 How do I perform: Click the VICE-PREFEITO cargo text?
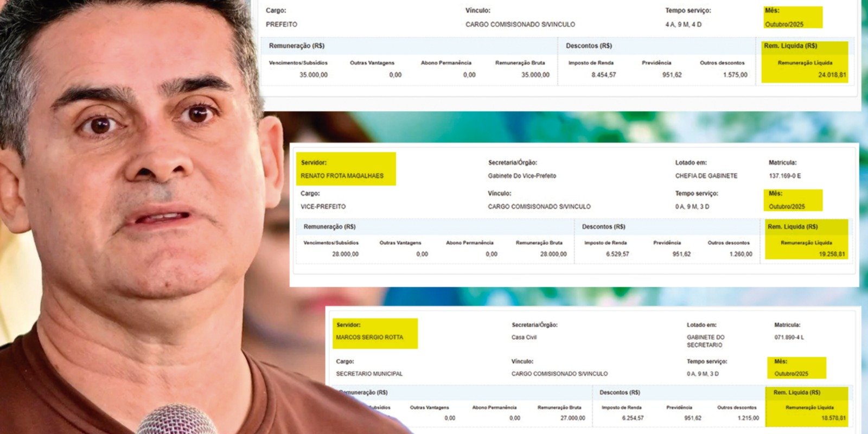[x=323, y=207]
